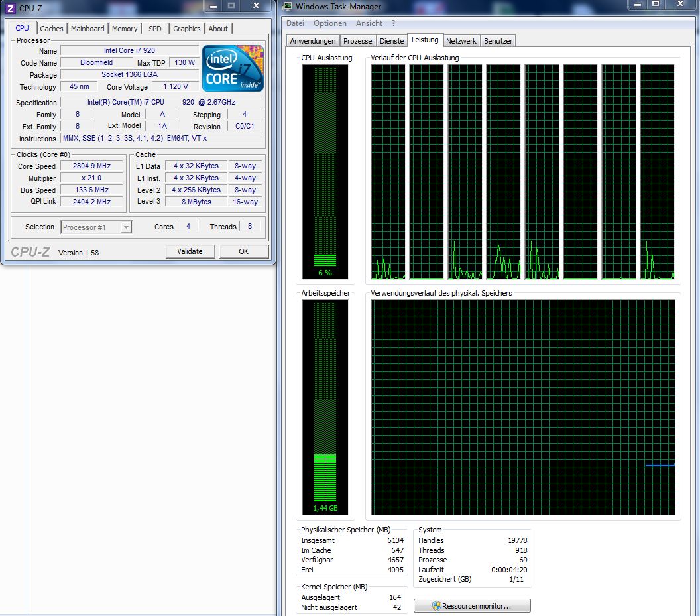Image resolution: width=700 pixels, height=616 pixels.
Task: Click 'Version 1.58' text in CPU-Z
Action: click(x=79, y=253)
